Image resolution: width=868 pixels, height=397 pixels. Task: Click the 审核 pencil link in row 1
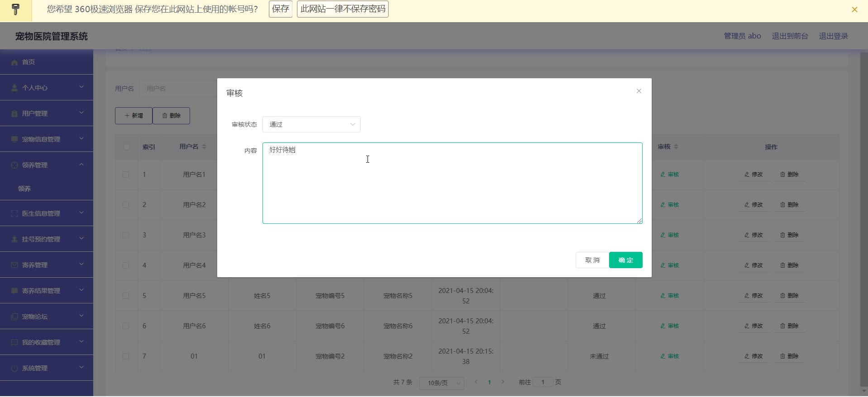[x=670, y=175]
